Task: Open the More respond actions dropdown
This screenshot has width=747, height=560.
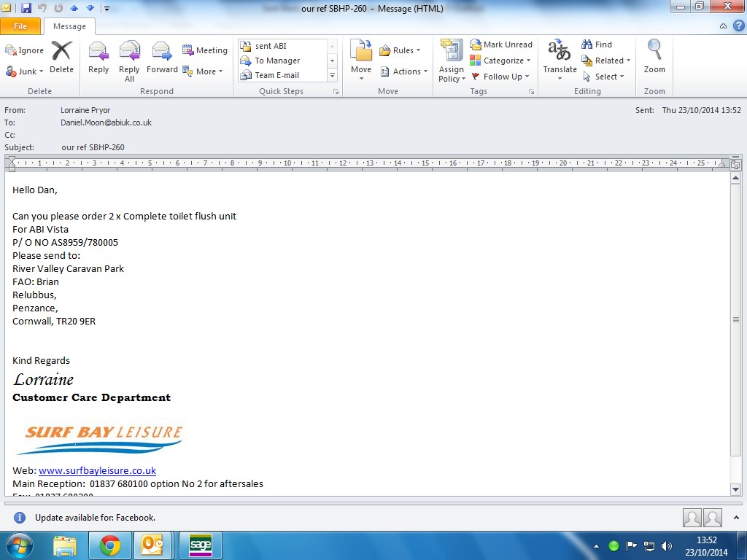Action: coord(203,71)
